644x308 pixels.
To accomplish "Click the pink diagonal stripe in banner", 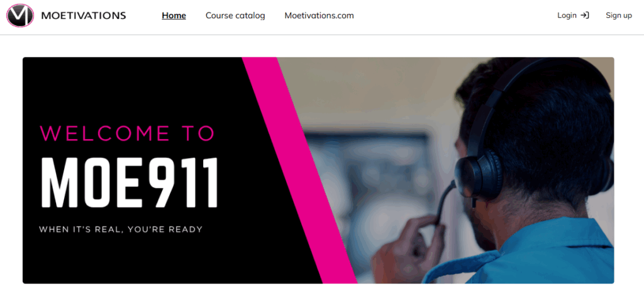I will point(300,170).
